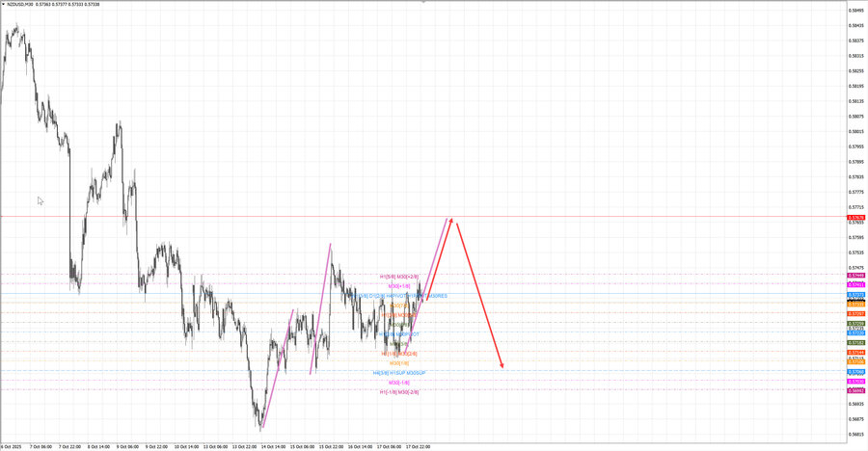
Task: Click the 0.57955 price scale value
Action: (x=856, y=146)
